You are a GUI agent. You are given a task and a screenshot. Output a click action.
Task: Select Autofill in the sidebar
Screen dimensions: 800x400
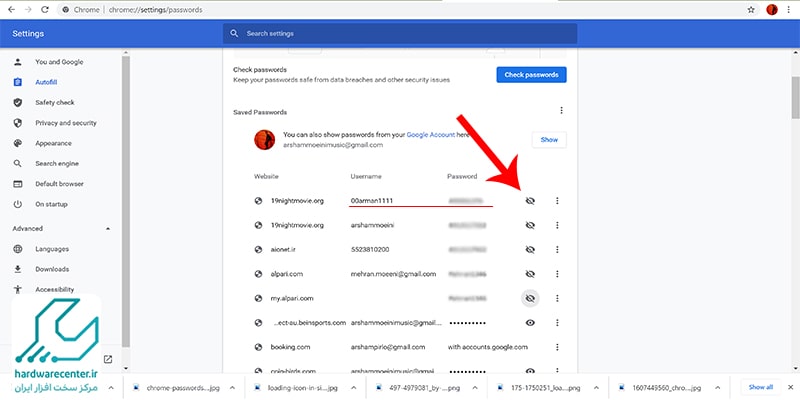pyautogui.click(x=46, y=82)
